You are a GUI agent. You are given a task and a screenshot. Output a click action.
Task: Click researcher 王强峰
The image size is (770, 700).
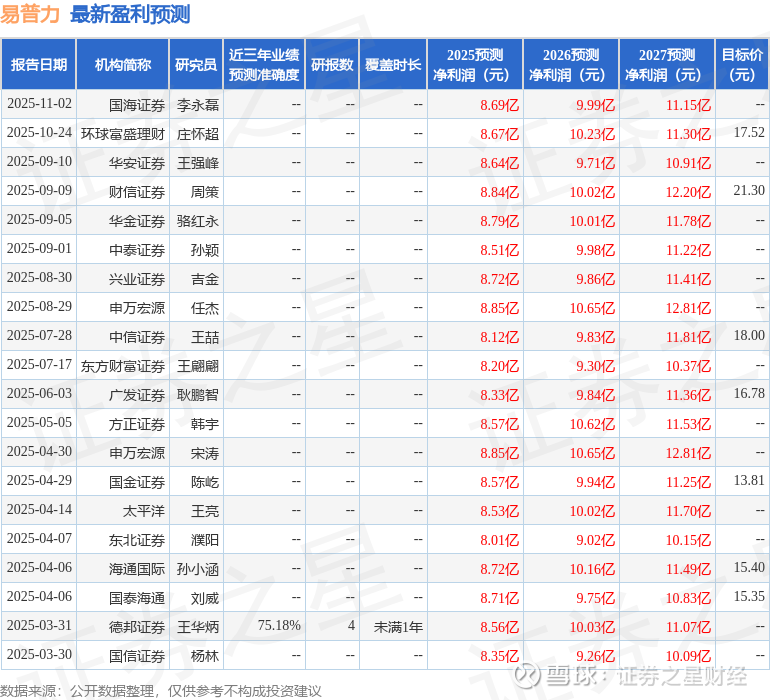[x=198, y=163]
